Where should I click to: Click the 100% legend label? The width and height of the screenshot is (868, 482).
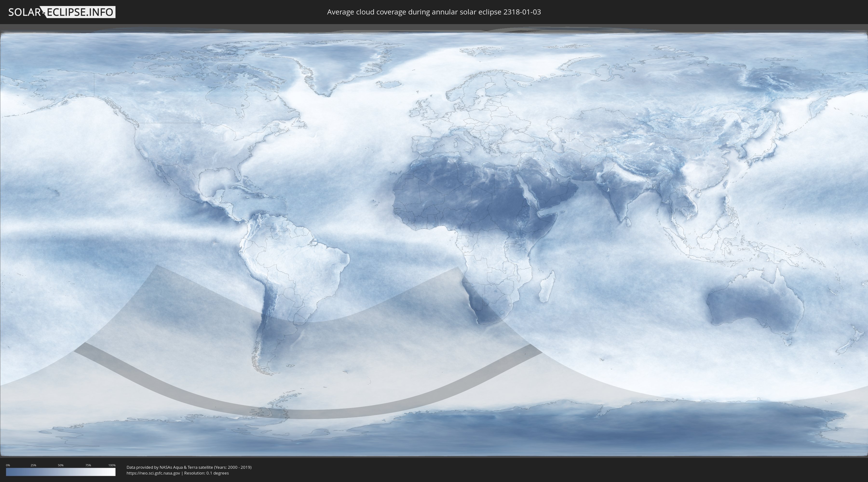pos(112,465)
